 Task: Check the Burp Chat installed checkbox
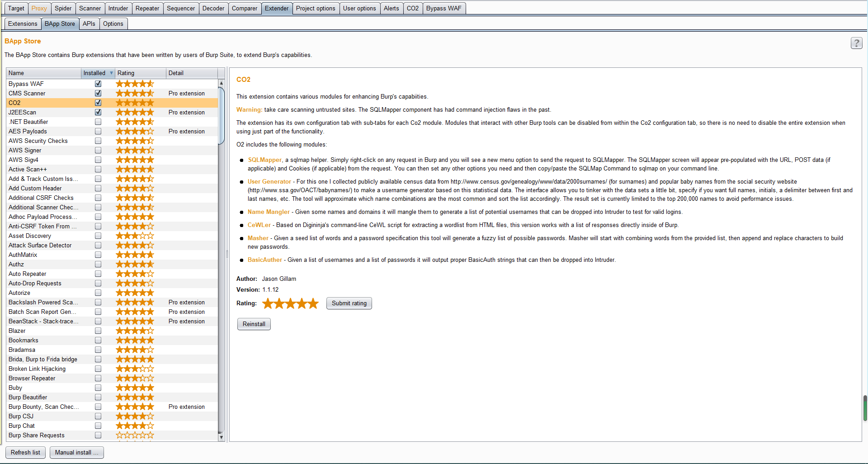(x=98, y=426)
